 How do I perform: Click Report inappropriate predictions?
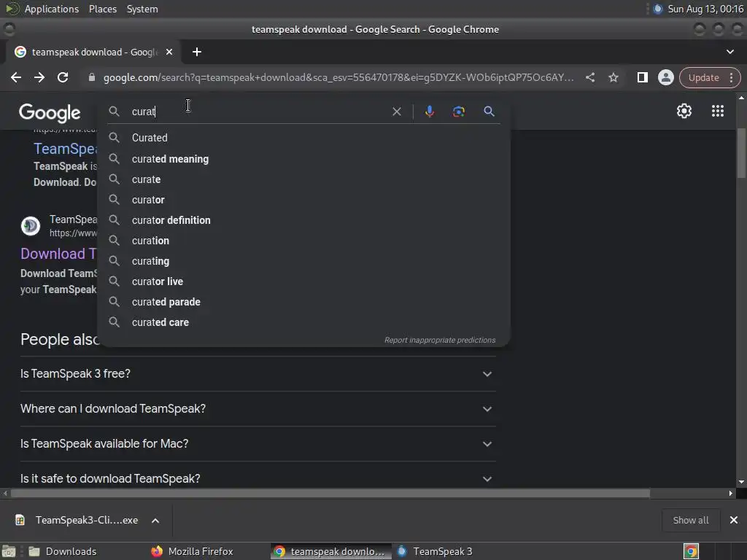pyautogui.click(x=440, y=340)
